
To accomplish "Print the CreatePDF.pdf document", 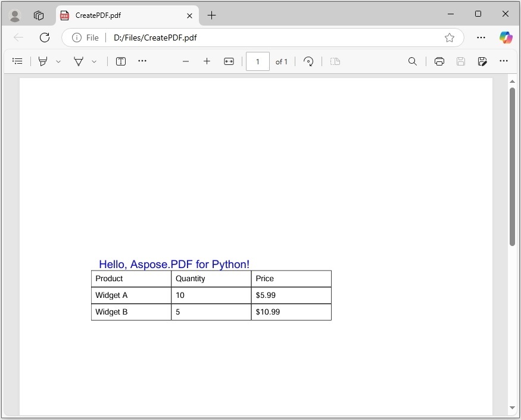I will 439,61.
